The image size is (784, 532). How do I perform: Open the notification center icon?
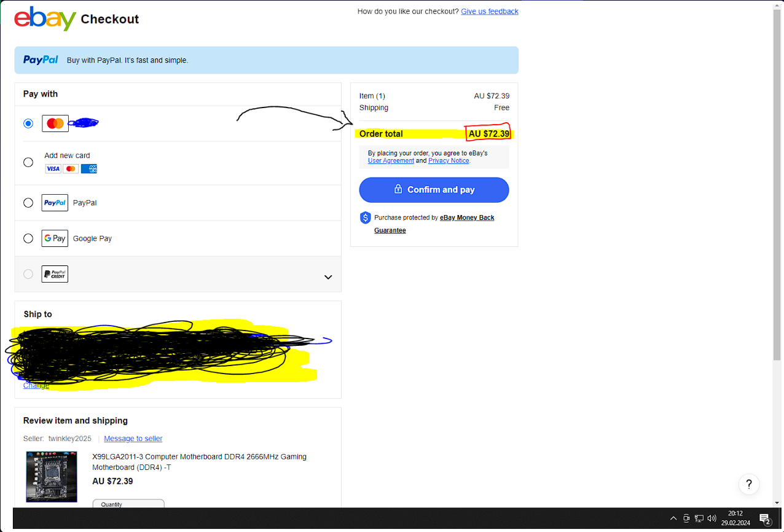[x=765, y=519]
